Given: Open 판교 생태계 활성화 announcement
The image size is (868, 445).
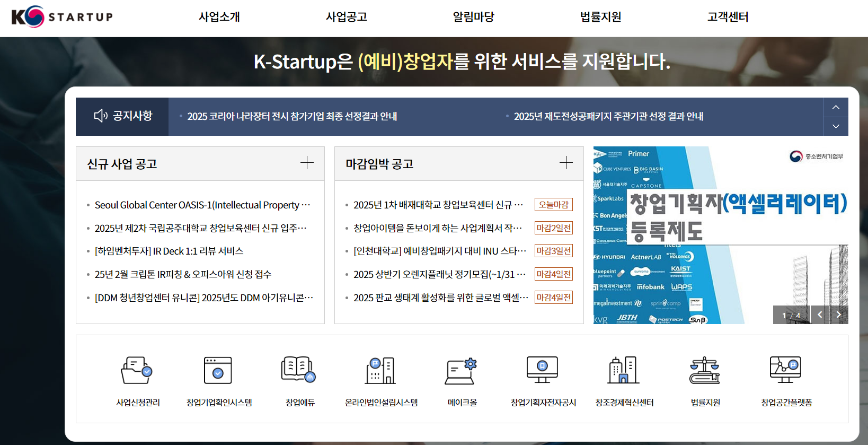Looking at the screenshot, I should click(x=441, y=298).
